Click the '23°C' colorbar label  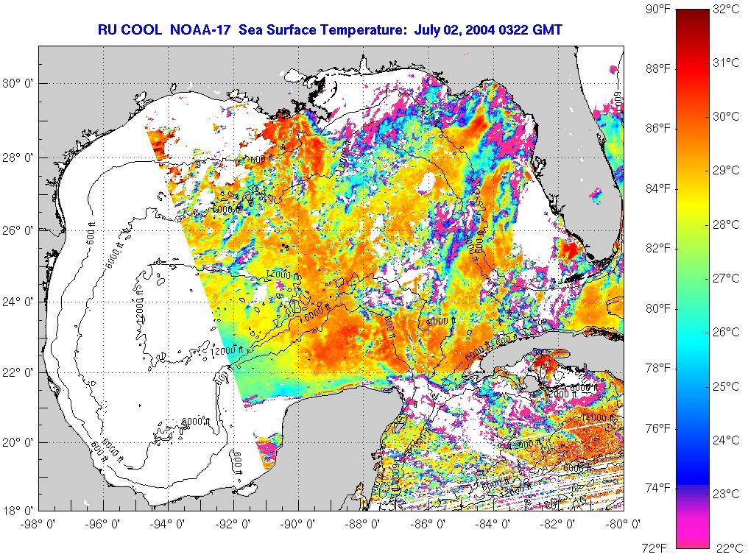[727, 495]
